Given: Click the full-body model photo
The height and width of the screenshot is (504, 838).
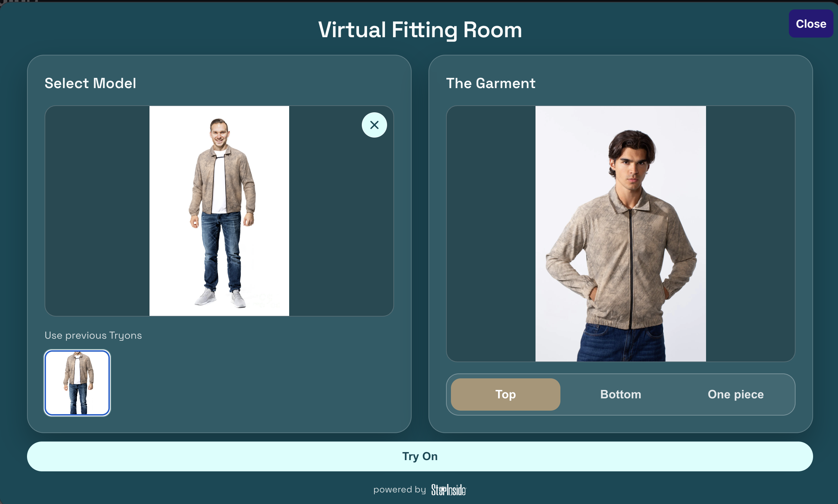Looking at the screenshot, I should point(219,211).
